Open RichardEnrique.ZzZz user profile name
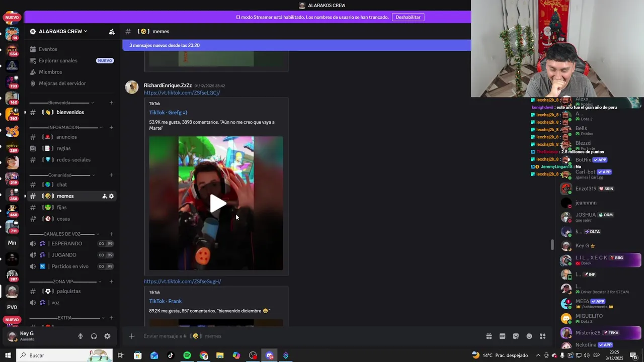 168,85
